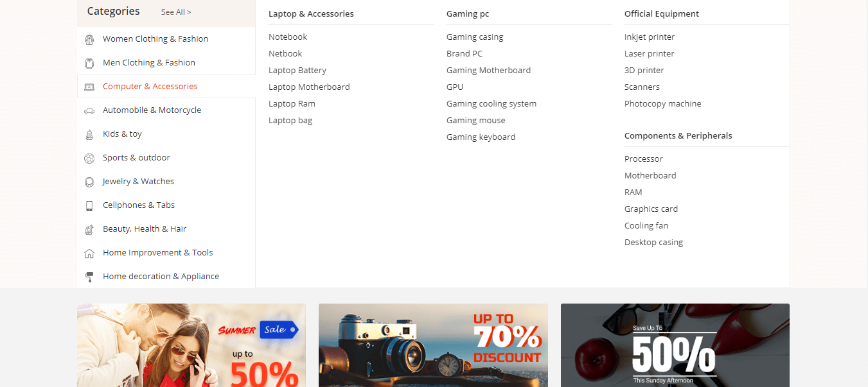Click the Home Improvement & Tools house icon

coord(89,254)
